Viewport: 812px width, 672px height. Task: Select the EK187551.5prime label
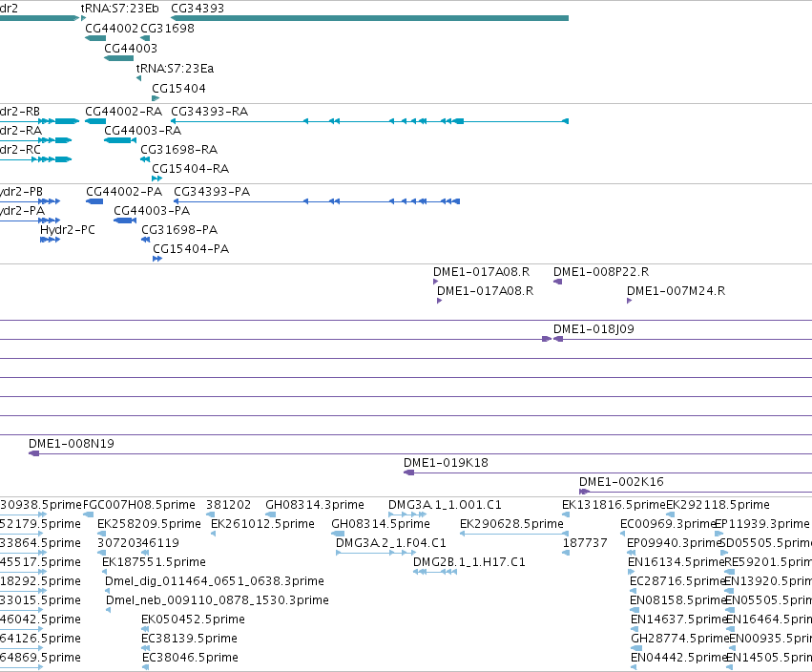[154, 562]
